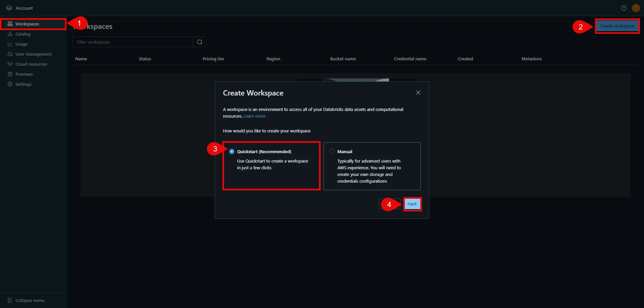
Task: Switch to the User management section
Action: pos(34,54)
